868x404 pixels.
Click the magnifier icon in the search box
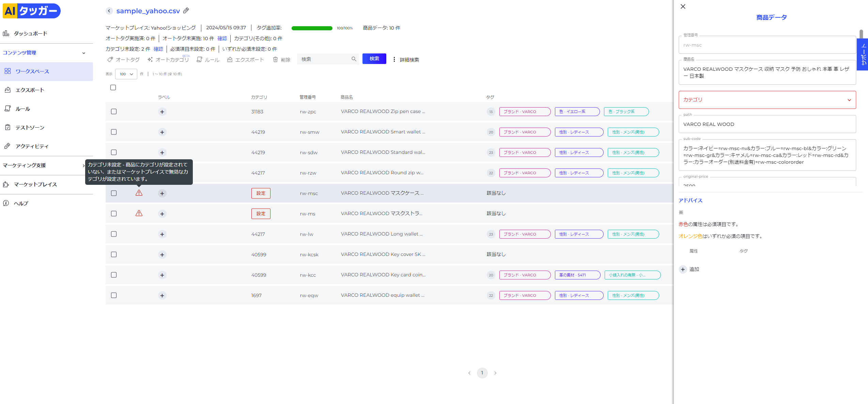pos(354,59)
